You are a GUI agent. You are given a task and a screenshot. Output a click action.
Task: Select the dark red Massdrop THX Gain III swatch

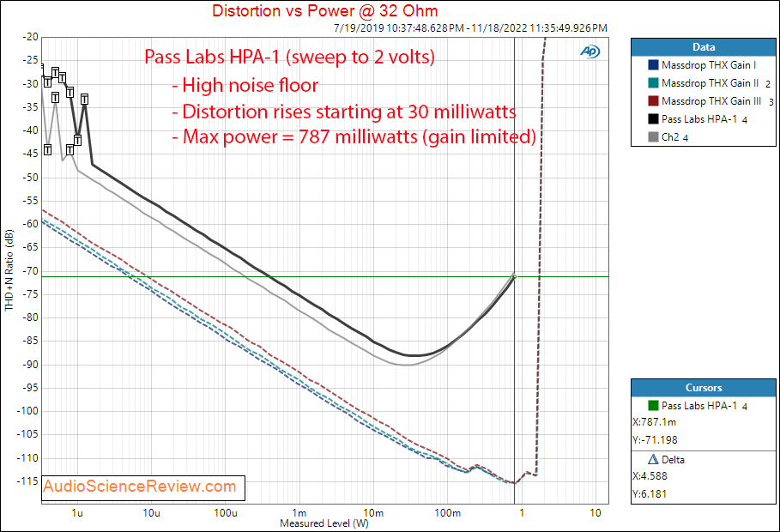click(x=653, y=101)
